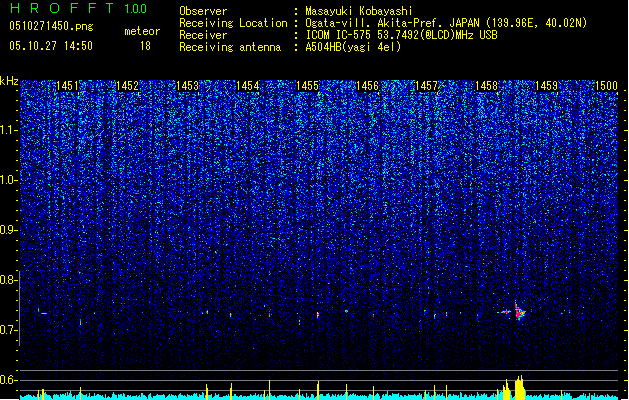Click the kHz axis unit label
629x400 pixels.
click(9, 81)
